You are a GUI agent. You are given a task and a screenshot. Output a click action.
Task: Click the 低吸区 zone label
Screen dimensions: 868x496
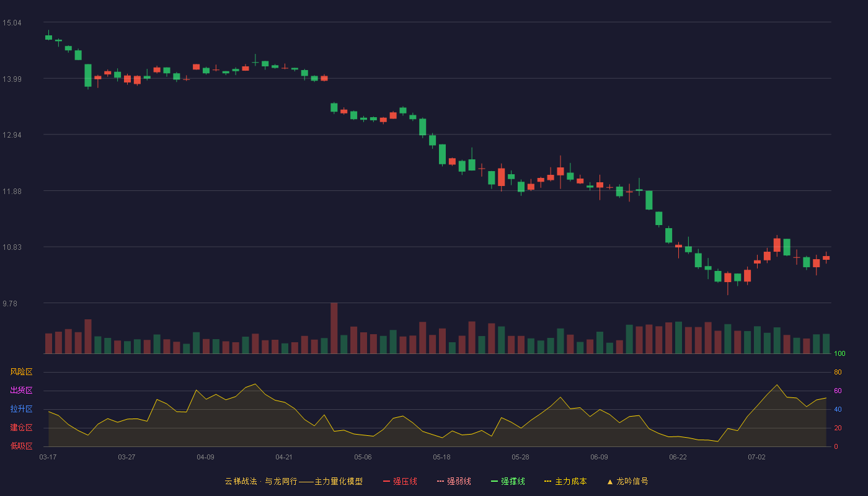click(x=21, y=446)
